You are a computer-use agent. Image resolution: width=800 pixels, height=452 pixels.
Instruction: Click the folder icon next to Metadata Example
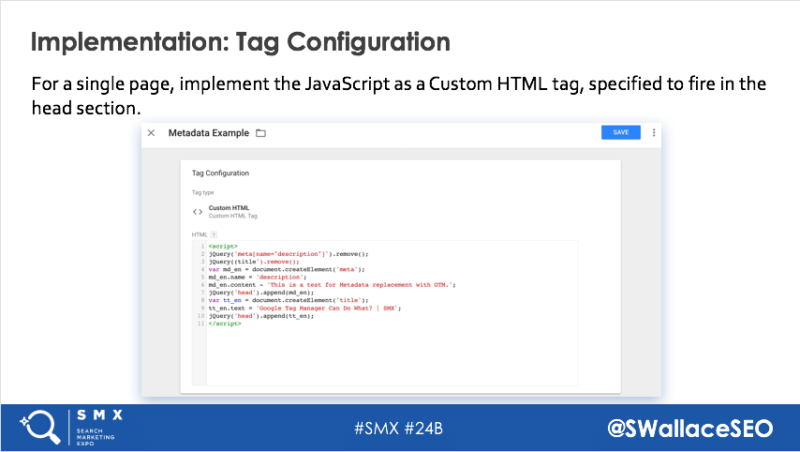tap(261, 133)
